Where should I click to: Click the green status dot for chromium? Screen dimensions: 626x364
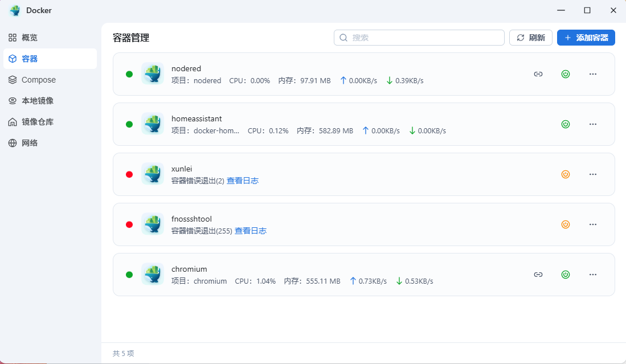tap(129, 275)
